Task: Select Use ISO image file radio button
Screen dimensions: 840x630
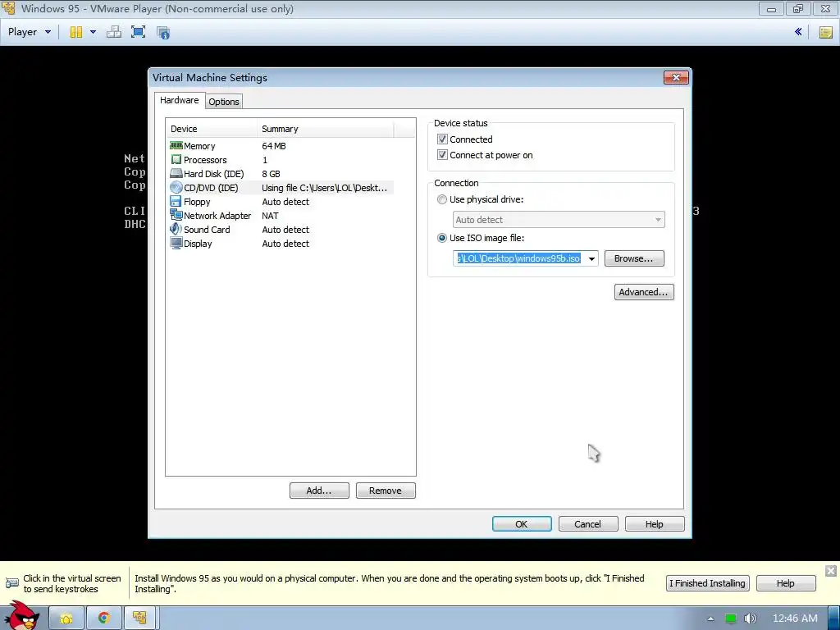Action: coord(442,238)
